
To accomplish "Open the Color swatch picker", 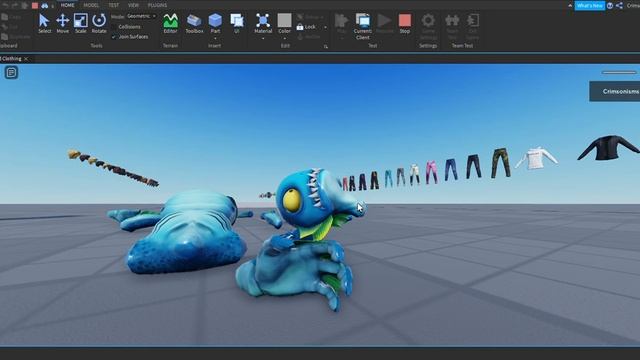I will (284, 20).
